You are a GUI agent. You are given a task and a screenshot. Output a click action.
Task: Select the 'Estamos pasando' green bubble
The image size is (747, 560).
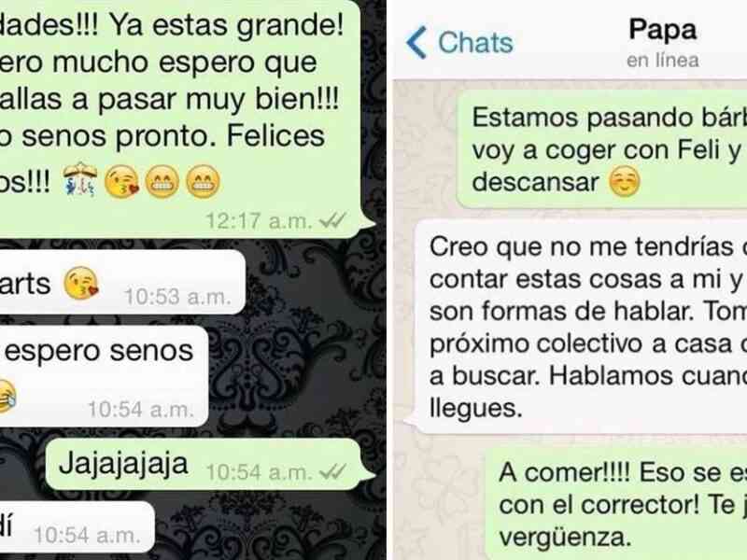[601, 150]
